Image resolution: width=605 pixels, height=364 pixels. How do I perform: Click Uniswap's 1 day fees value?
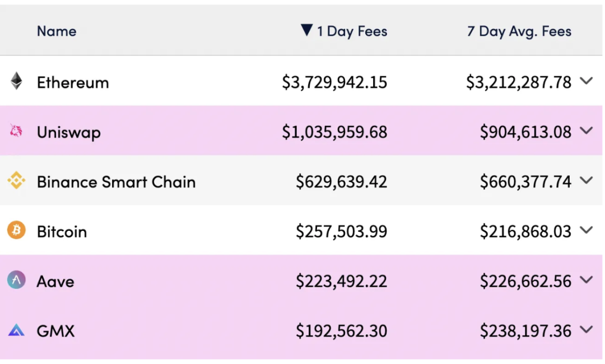pyautogui.click(x=334, y=132)
